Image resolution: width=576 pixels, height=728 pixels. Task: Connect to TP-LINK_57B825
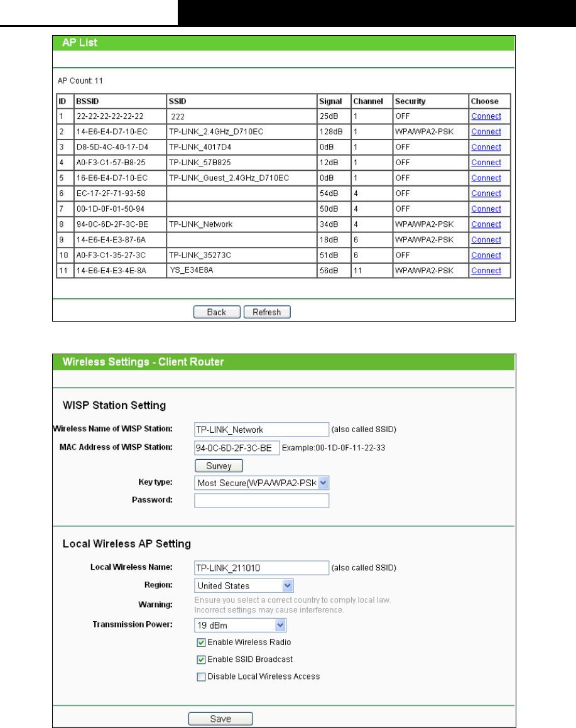click(486, 163)
